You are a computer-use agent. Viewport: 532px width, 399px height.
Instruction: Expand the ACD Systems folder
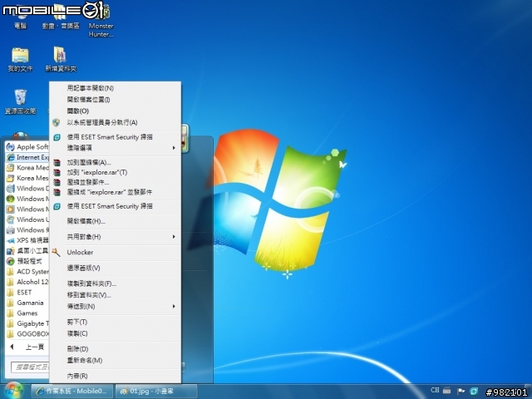pos(27,272)
